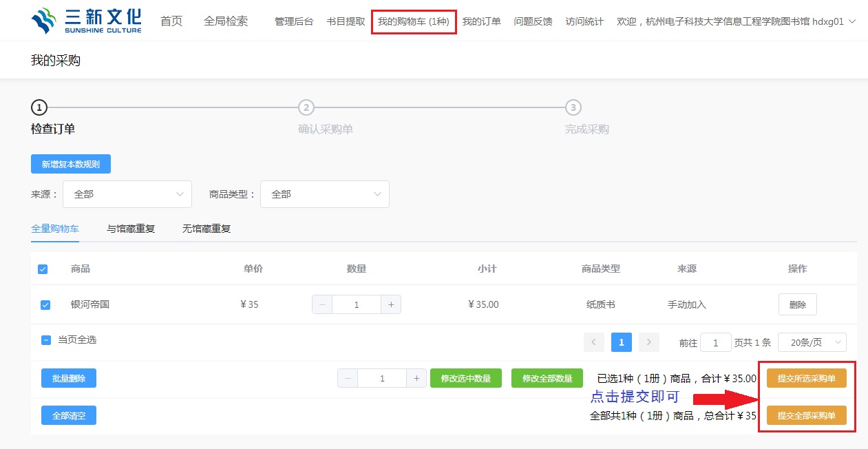868x449 pixels.
Task: Delete 银河帝国 using the 删除 button
Action: [x=797, y=304]
